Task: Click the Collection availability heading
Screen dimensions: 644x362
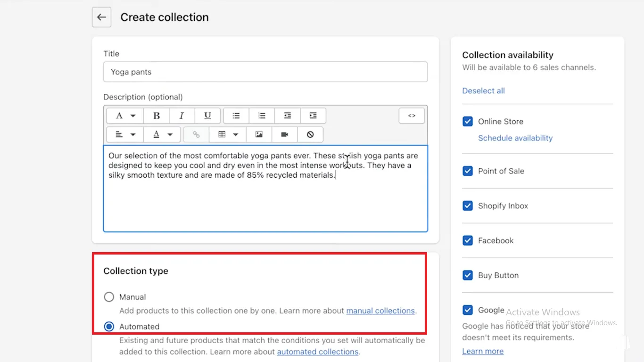Action: pos(508,55)
